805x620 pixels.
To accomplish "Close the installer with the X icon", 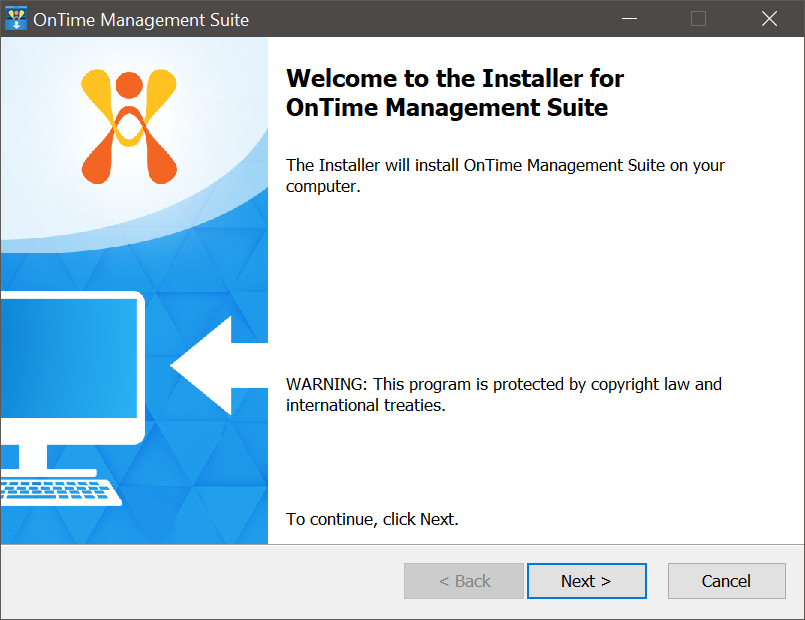I will coord(769,18).
